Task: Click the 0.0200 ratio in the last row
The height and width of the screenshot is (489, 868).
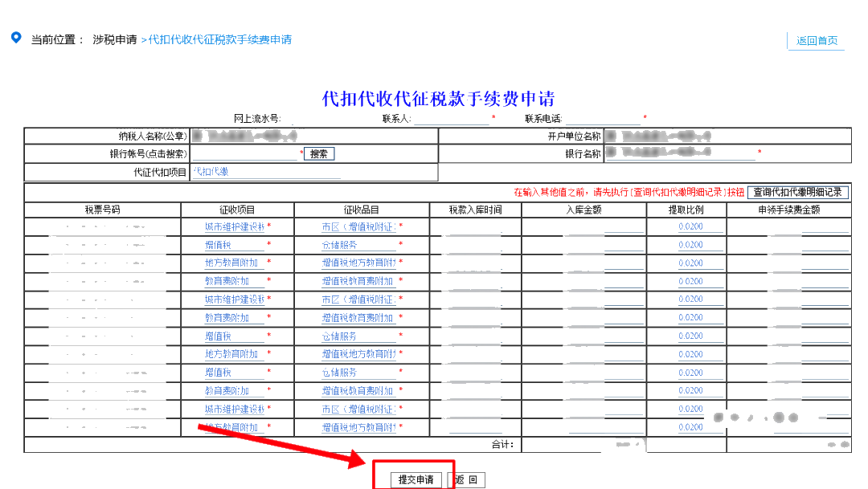Action: pyautogui.click(x=690, y=427)
